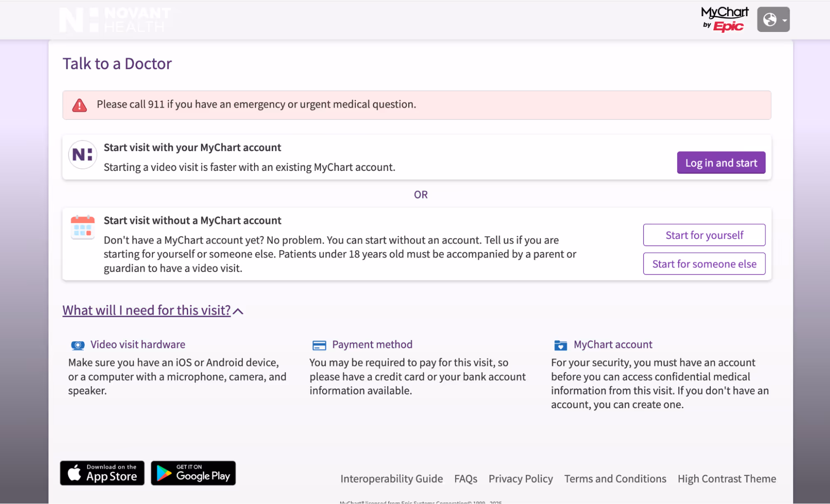Click the globe icon in the header
The image size is (830, 504).
click(770, 19)
